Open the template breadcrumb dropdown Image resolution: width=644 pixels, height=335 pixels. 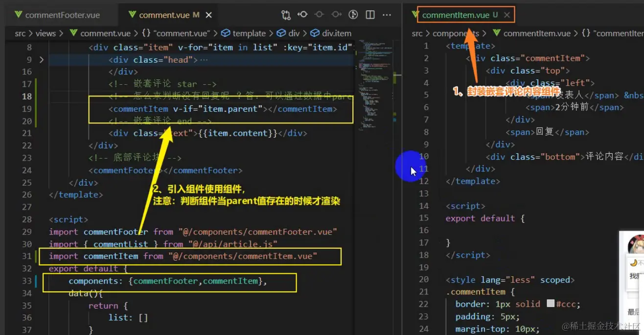(x=249, y=33)
